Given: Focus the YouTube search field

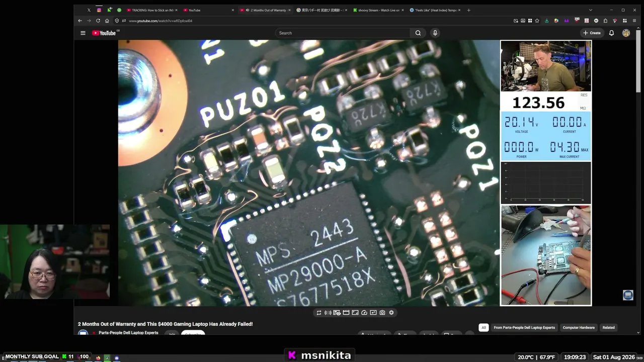Looking at the screenshot, I should (x=343, y=33).
